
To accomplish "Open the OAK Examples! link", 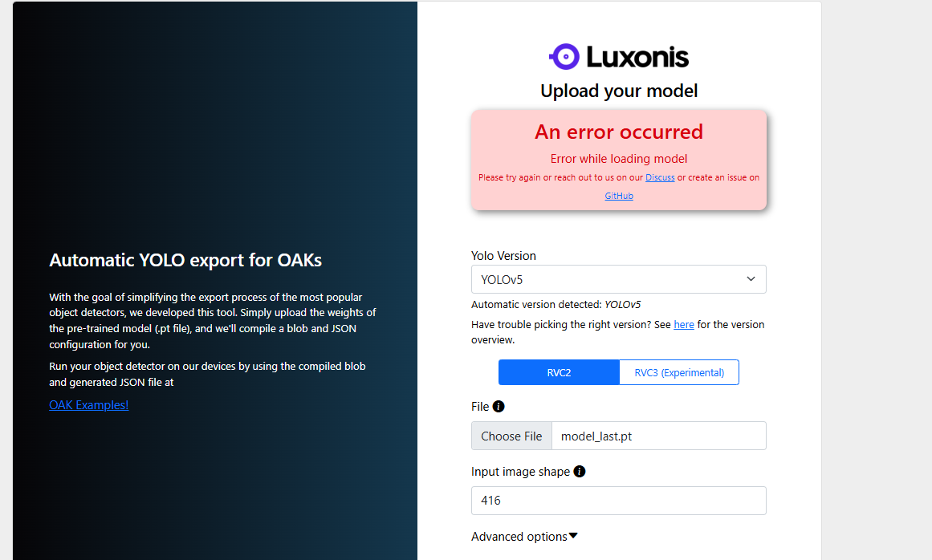I will (x=89, y=405).
